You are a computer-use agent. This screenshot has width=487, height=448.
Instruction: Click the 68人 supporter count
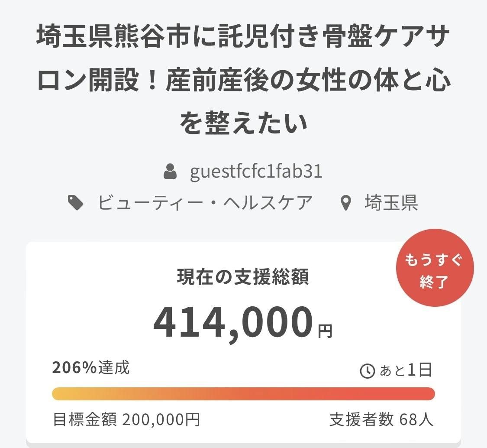(x=416, y=419)
